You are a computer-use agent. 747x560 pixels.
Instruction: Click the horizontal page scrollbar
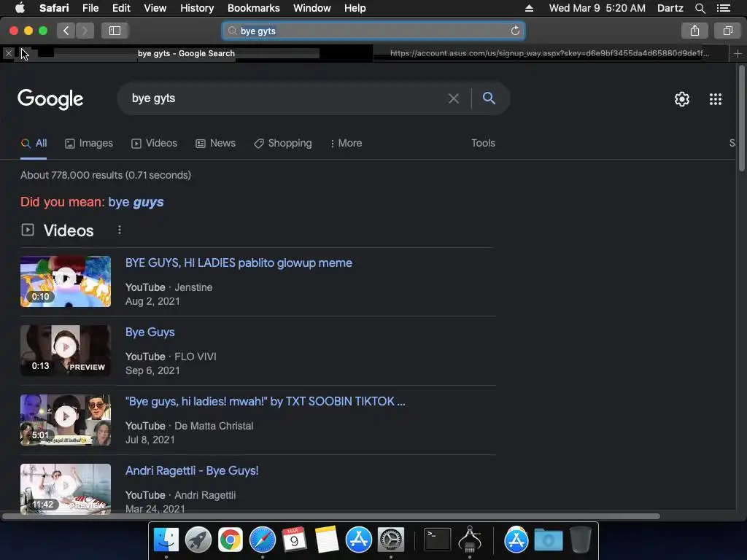(x=331, y=516)
